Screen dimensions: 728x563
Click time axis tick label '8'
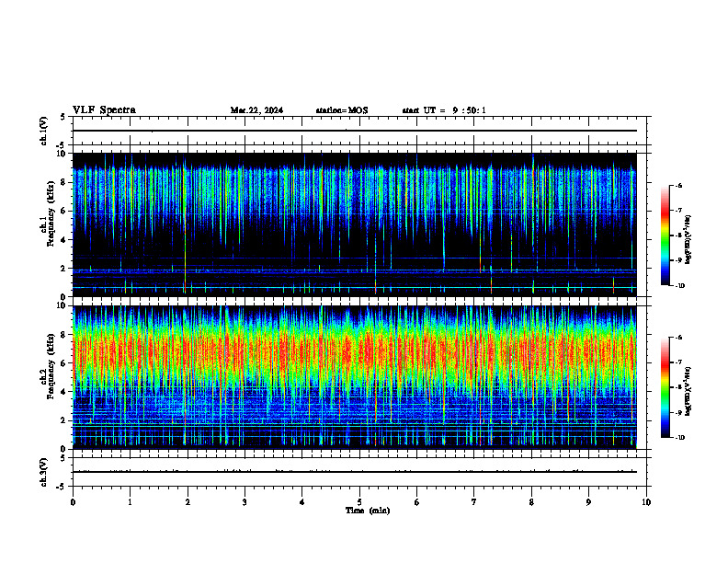pos(531,502)
